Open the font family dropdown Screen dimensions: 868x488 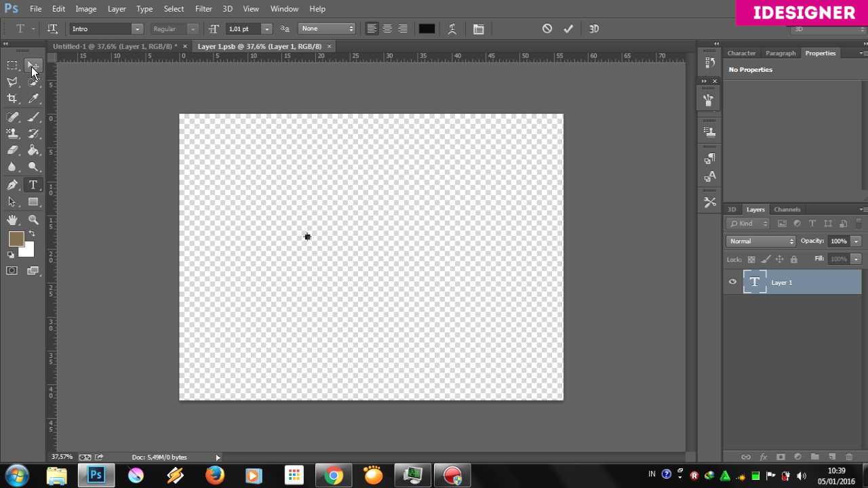tap(137, 29)
